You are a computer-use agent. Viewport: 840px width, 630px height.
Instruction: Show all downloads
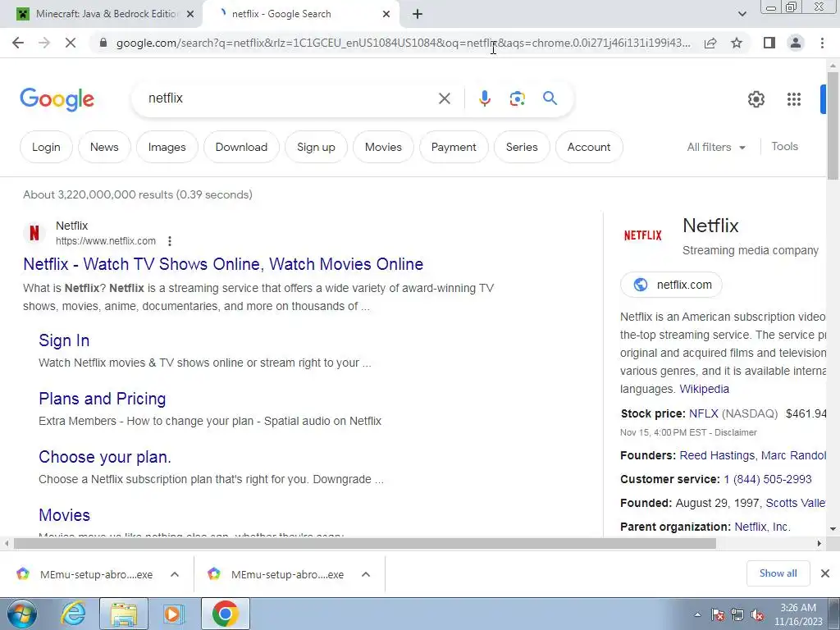778,573
